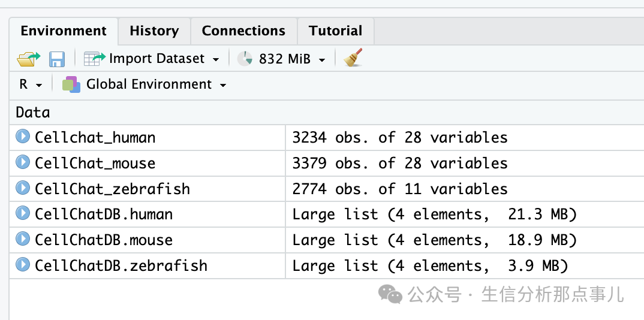Image resolution: width=644 pixels, height=320 pixels.
Task: Click the load workspace folder icon
Action: (29, 59)
